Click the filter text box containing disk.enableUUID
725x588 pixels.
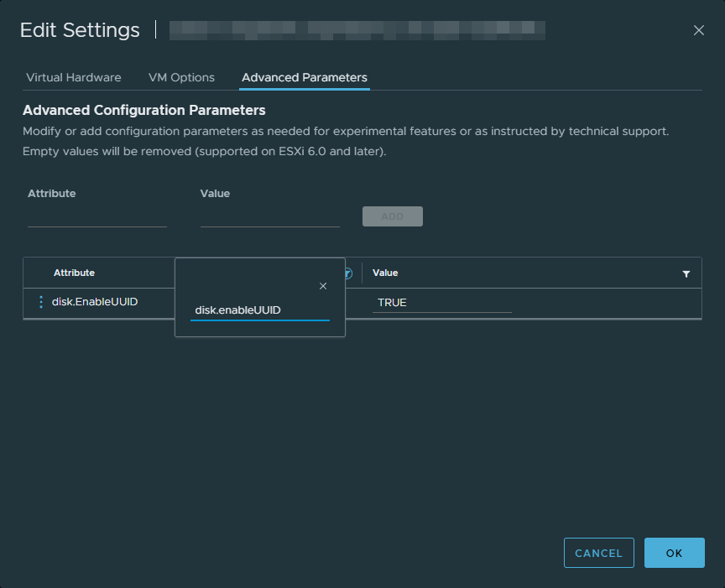coord(259,310)
